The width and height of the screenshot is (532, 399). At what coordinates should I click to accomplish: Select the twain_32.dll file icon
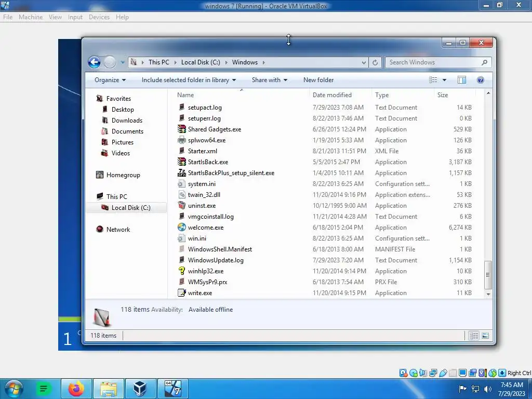182,195
